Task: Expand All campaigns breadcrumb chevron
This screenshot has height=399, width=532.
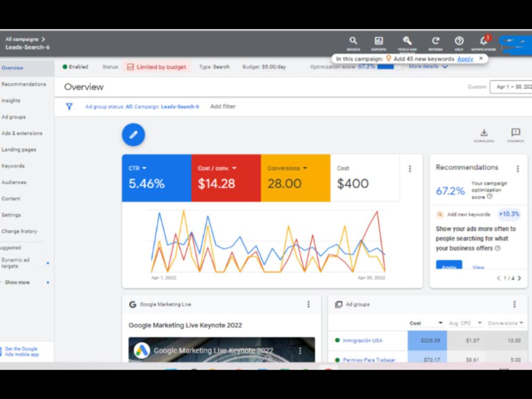Action: (43, 39)
